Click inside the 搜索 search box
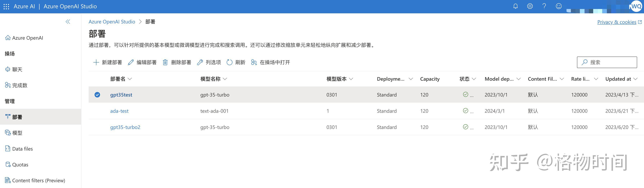 [x=607, y=62]
